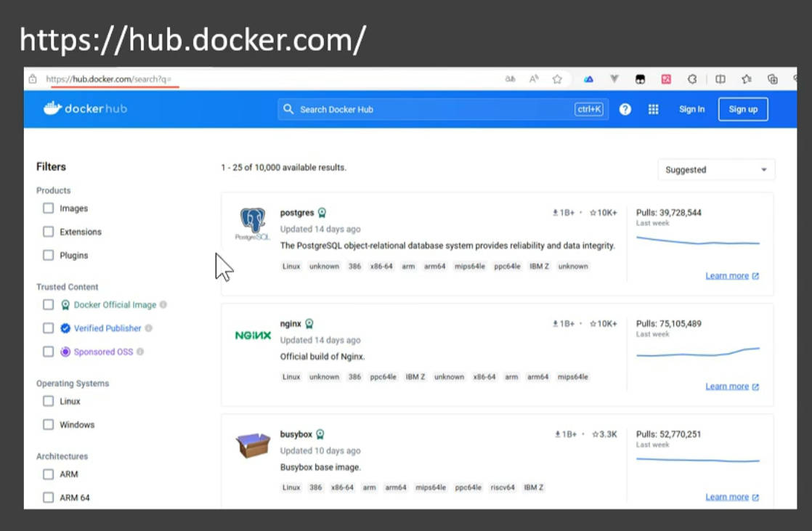Check the Verified Publisher filter
The height and width of the screenshot is (531, 812).
click(x=48, y=328)
